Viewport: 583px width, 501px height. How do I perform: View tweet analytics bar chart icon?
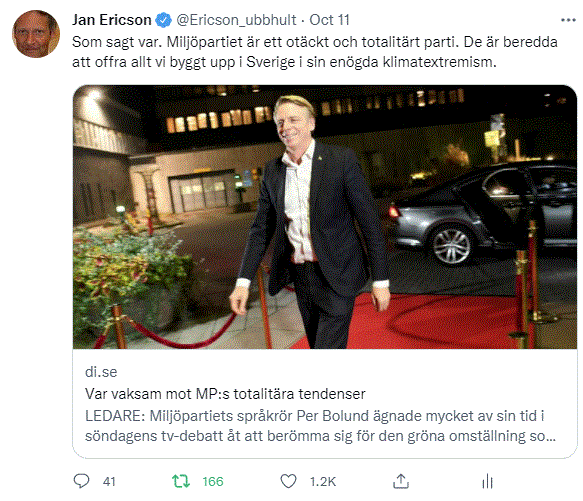(487, 481)
